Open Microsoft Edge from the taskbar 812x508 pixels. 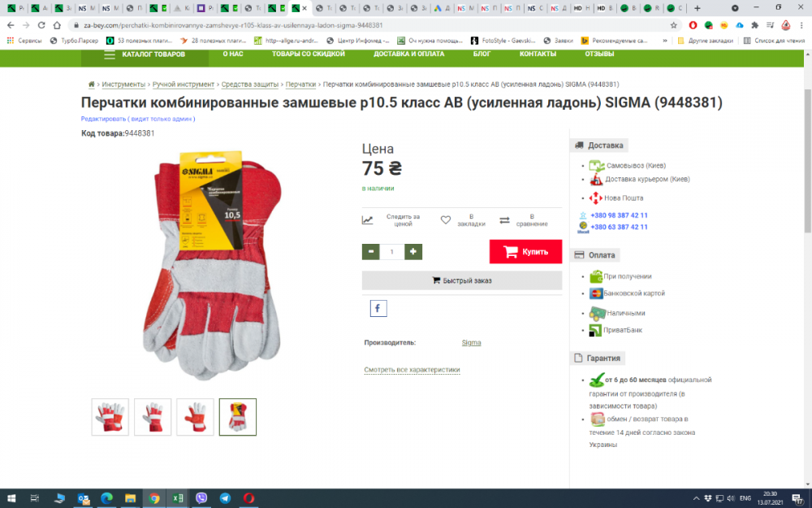tap(106, 499)
